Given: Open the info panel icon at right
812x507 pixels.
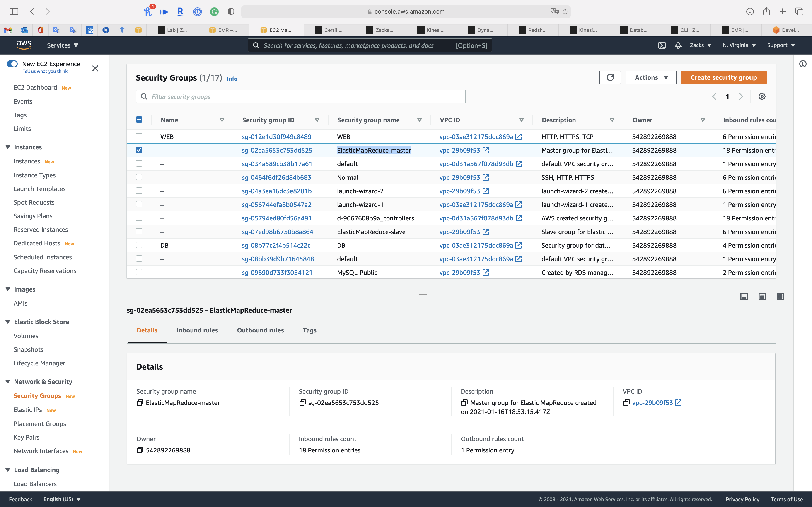Looking at the screenshot, I should click(x=803, y=64).
